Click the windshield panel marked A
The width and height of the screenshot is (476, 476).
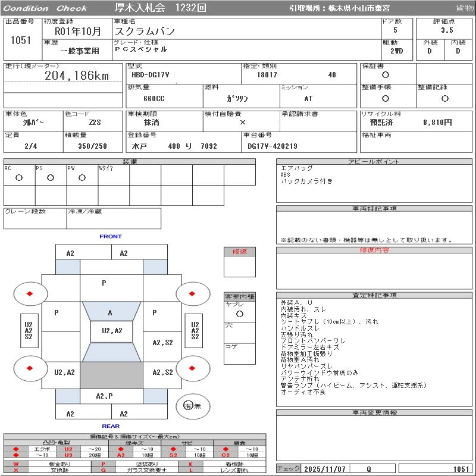(110, 312)
